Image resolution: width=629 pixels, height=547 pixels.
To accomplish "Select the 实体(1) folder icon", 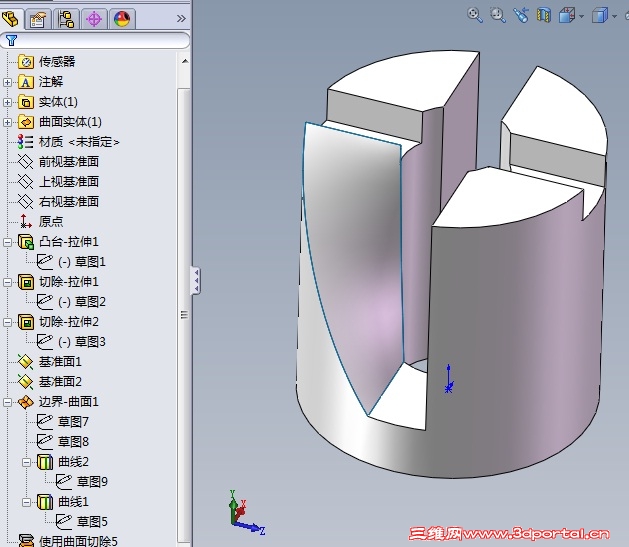I will pyautogui.click(x=26, y=102).
